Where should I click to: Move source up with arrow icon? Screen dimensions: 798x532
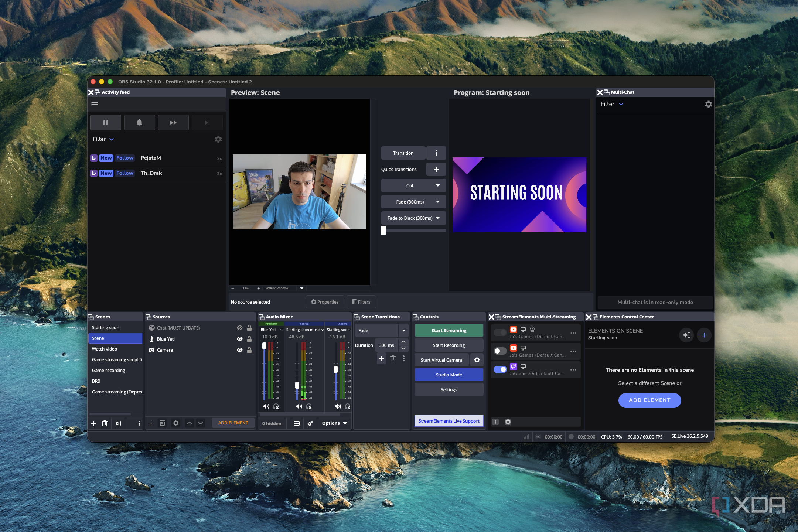point(189,423)
